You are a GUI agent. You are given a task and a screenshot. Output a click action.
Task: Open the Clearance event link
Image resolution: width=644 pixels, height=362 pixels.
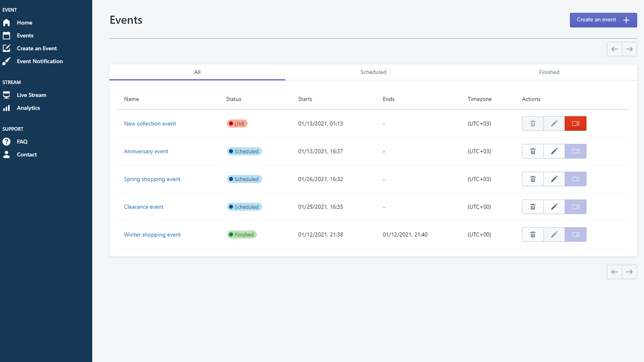coord(143,207)
